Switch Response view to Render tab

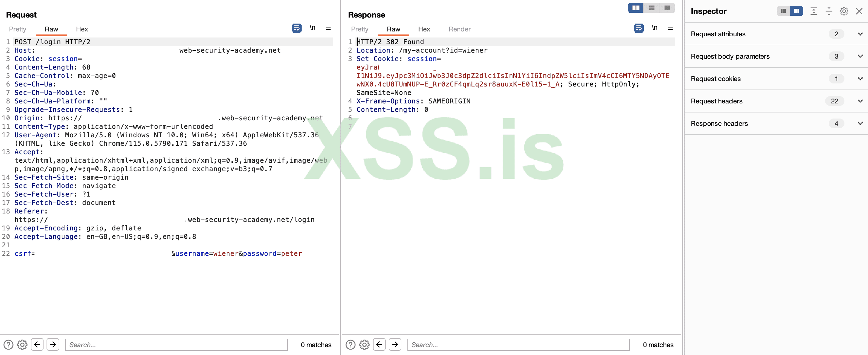[x=459, y=29]
